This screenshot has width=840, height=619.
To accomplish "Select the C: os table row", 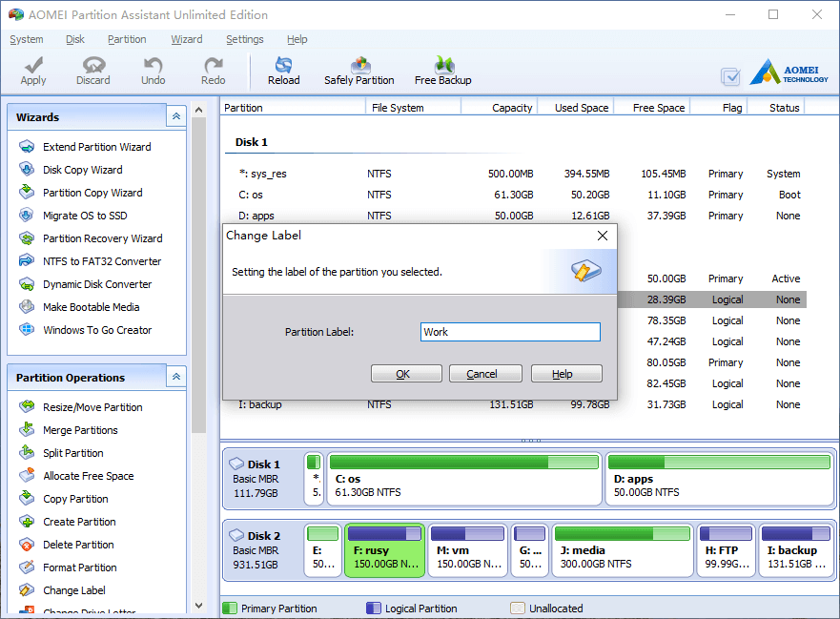I will (517, 195).
